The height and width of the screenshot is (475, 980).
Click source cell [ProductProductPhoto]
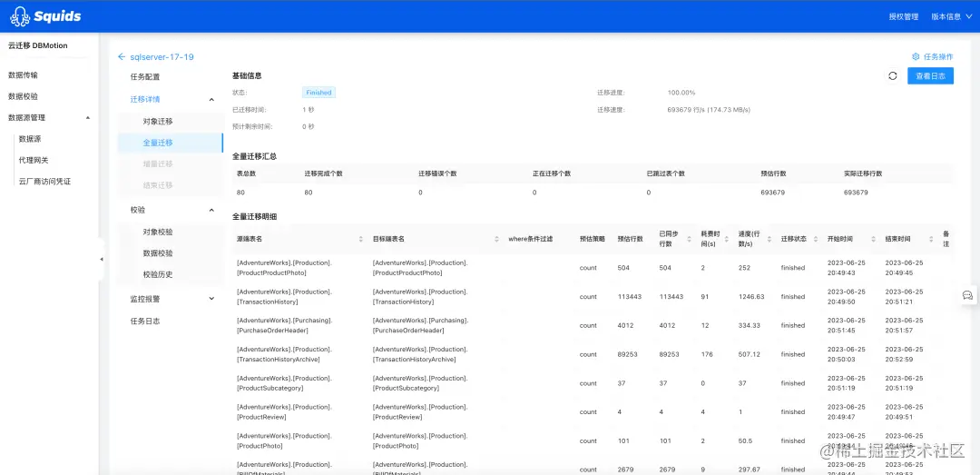point(284,268)
